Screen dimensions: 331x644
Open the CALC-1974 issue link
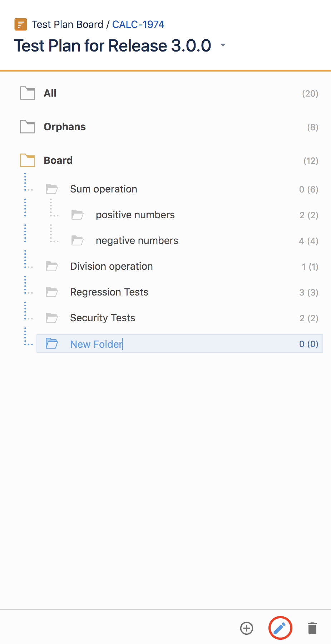point(138,24)
